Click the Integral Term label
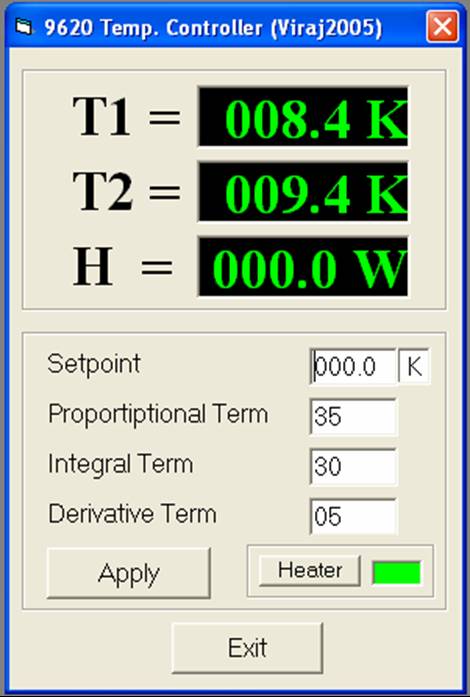 pos(121,464)
